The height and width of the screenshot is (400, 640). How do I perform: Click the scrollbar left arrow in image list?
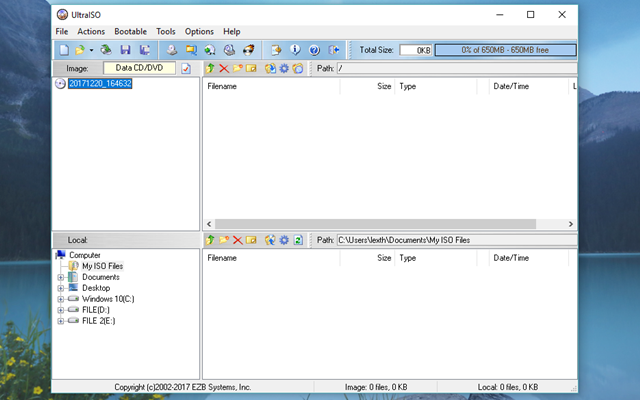click(x=209, y=224)
